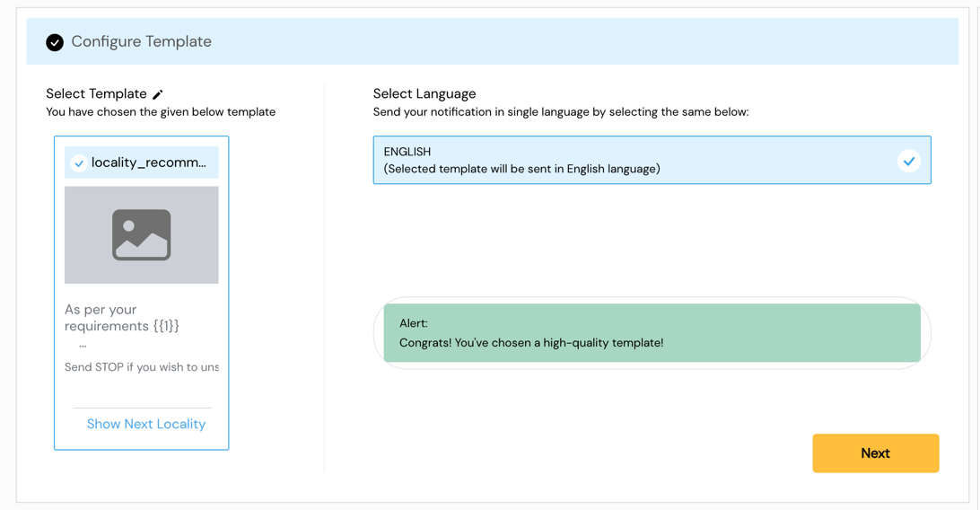Select the ENGLISH language option box
This screenshot has height=510, width=980.
tap(652, 160)
